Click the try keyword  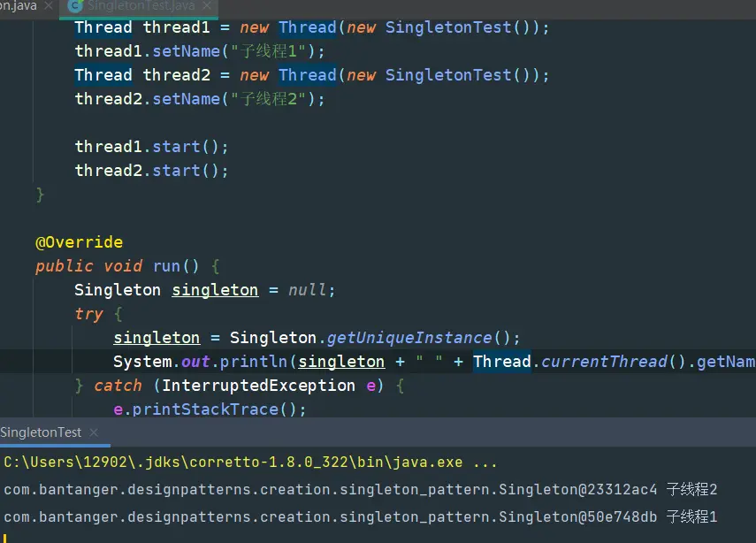pos(88,314)
